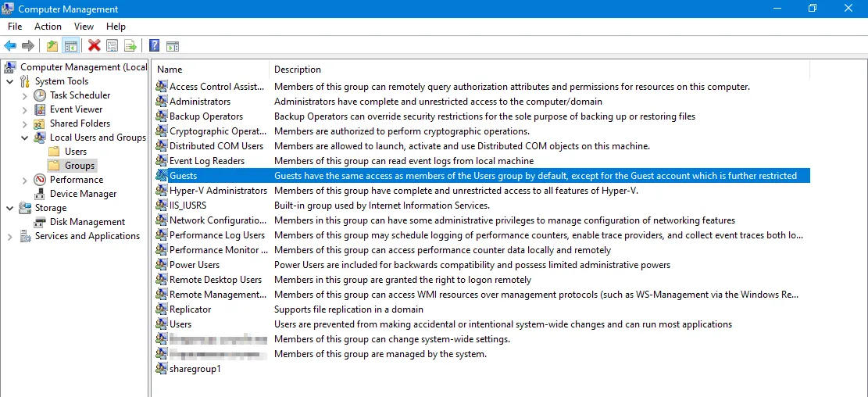The height and width of the screenshot is (397, 868).
Task: Toggle Show/Hide Action Pane toolbar icon
Action: click(x=173, y=46)
